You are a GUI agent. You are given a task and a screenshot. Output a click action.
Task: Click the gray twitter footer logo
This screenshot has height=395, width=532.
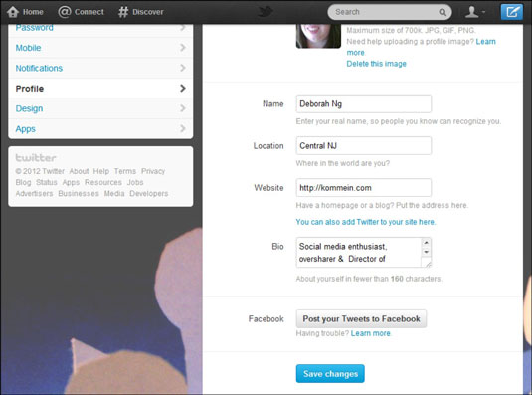pos(36,158)
